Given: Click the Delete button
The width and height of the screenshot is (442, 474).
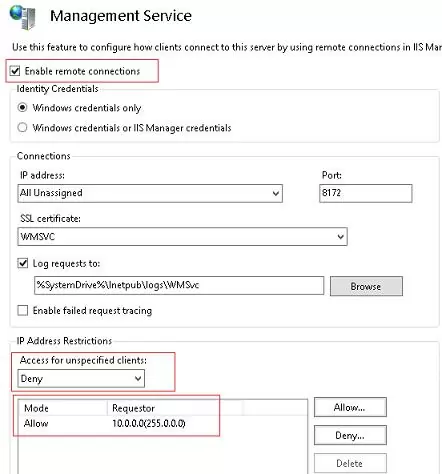Looking at the screenshot, I should (x=350, y=463).
